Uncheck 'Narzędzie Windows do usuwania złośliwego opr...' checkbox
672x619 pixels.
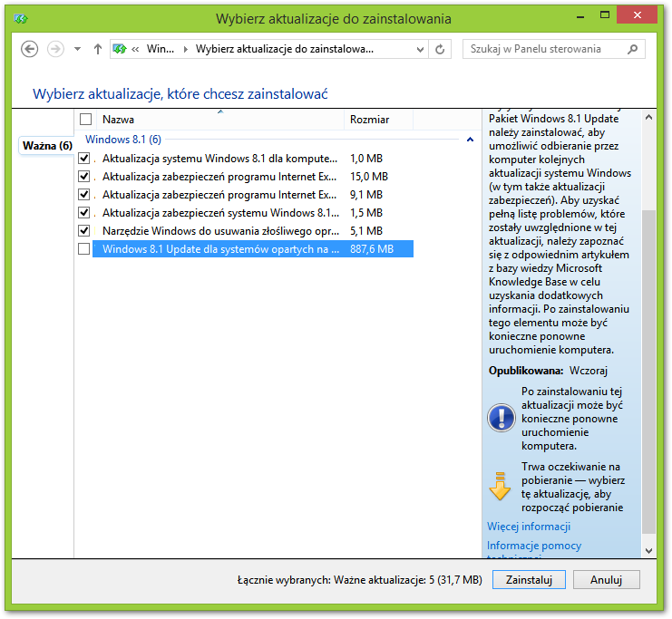pyautogui.click(x=84, y=231)
